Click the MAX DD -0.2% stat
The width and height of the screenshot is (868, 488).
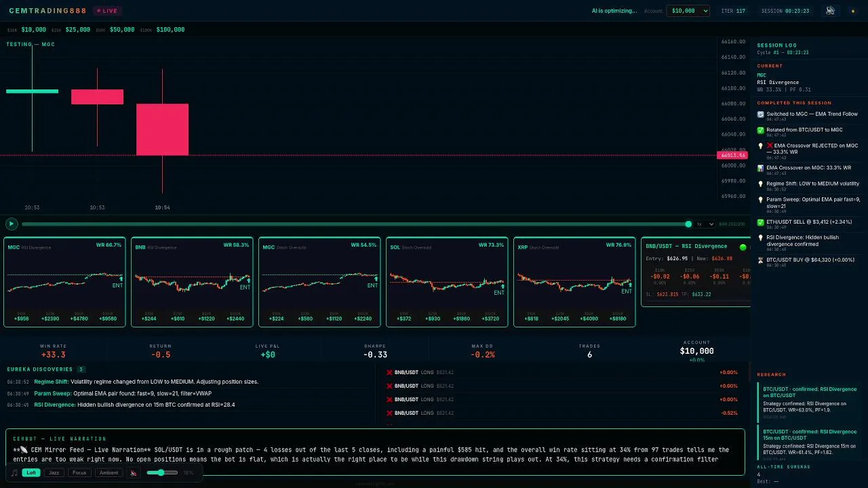(x=482, y=351)
